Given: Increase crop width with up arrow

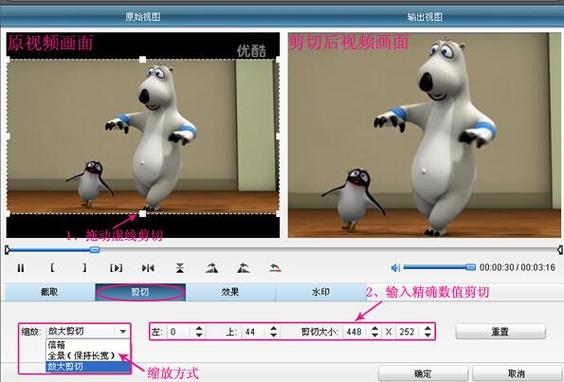Looking at the screenshot, I should pos(375,329).
